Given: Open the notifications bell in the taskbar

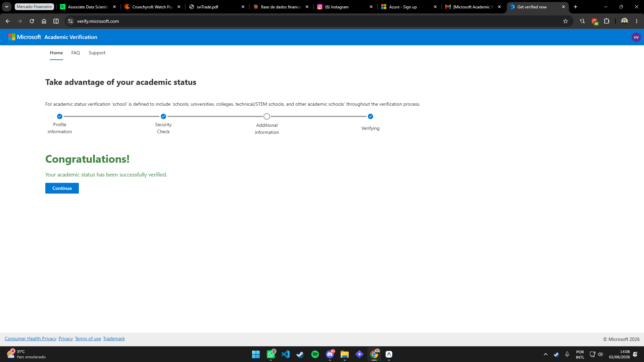Looking at the screenshot, I should tap(635, 354).
